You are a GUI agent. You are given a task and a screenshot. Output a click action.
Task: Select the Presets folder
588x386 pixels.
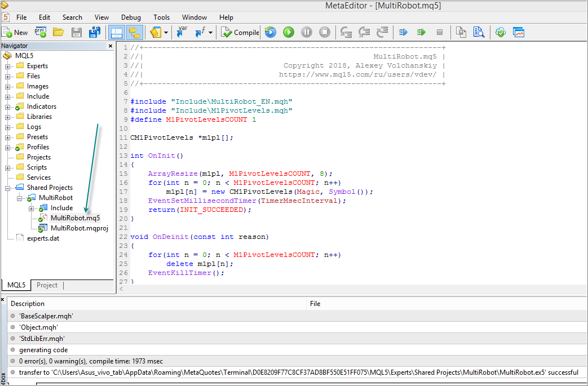click(37, 137)
